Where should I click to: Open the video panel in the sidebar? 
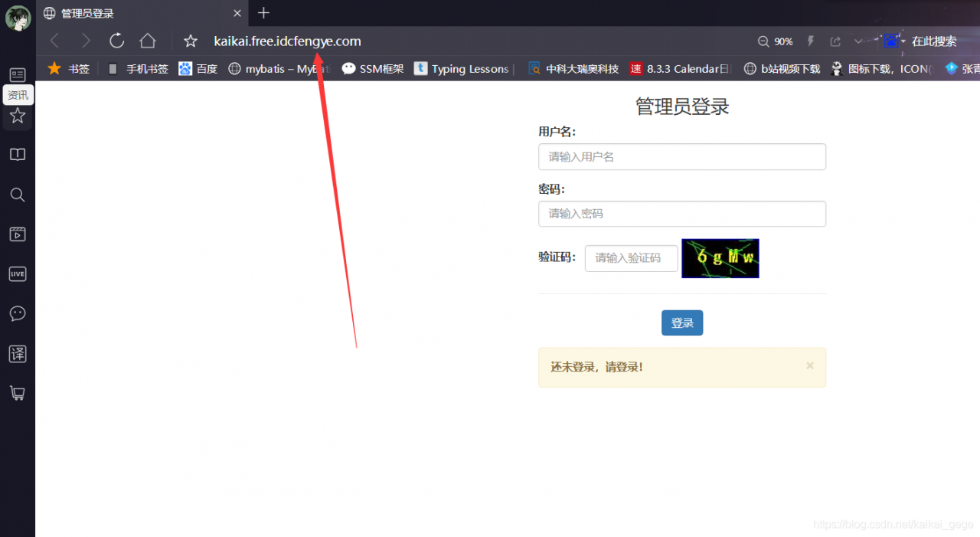coord(18,234)
